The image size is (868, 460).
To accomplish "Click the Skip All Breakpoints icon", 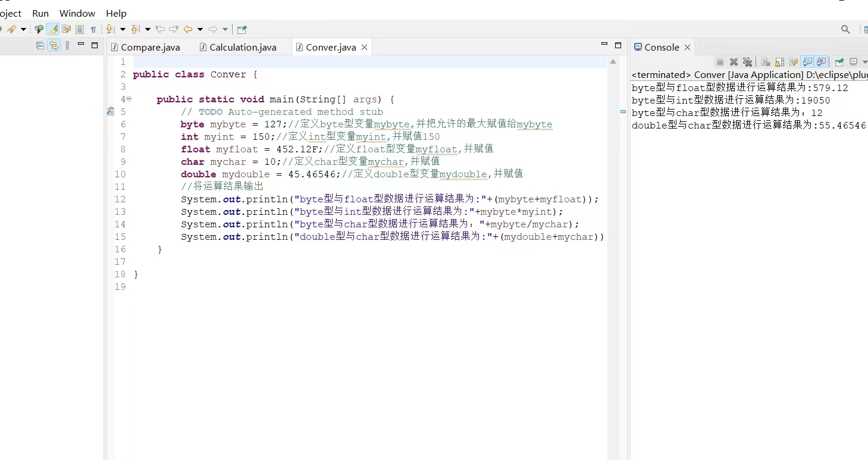I will pyautogui.click(x=39, y=29).
